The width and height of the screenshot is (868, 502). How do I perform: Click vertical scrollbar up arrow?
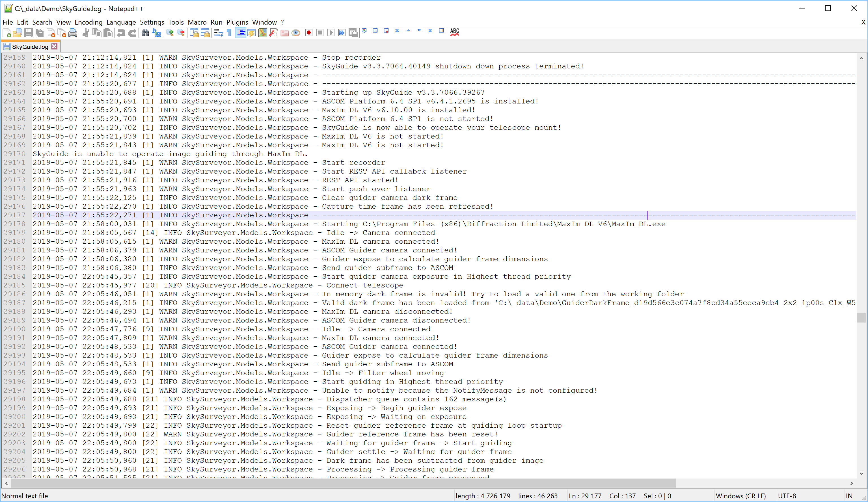tap(861, 59)
